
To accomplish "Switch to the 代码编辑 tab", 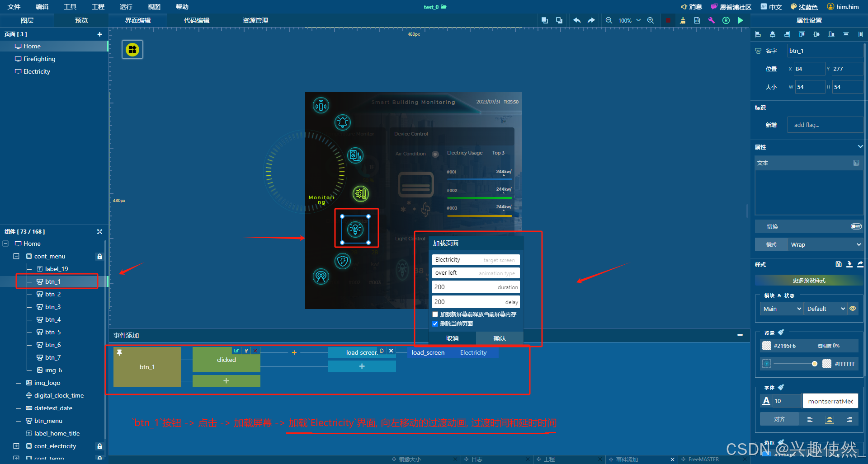I will (x=197, y=20).
